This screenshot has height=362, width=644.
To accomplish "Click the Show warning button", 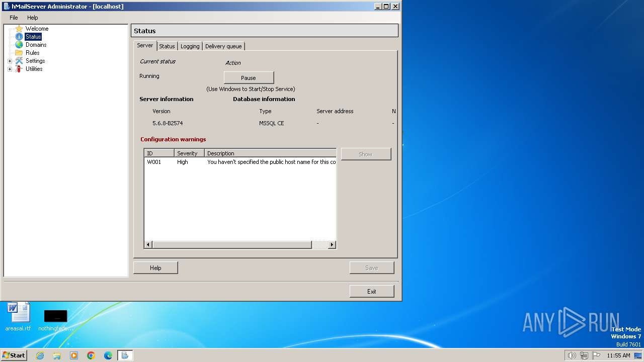I will (x=366, y=154).
